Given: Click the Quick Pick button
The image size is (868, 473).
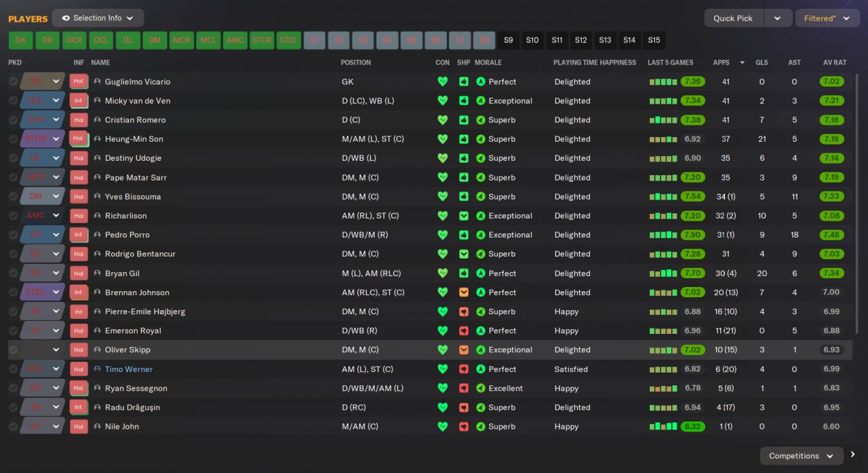Looking at the screenshot, I should click(x=733, y=18).
